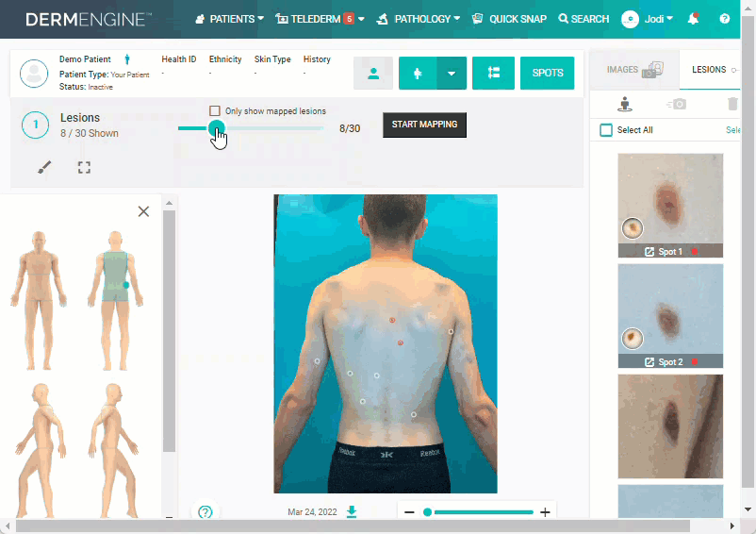Open the Telederm dropdown menu
The height and width of the screenshot is (534, 756).
point(319,19)
